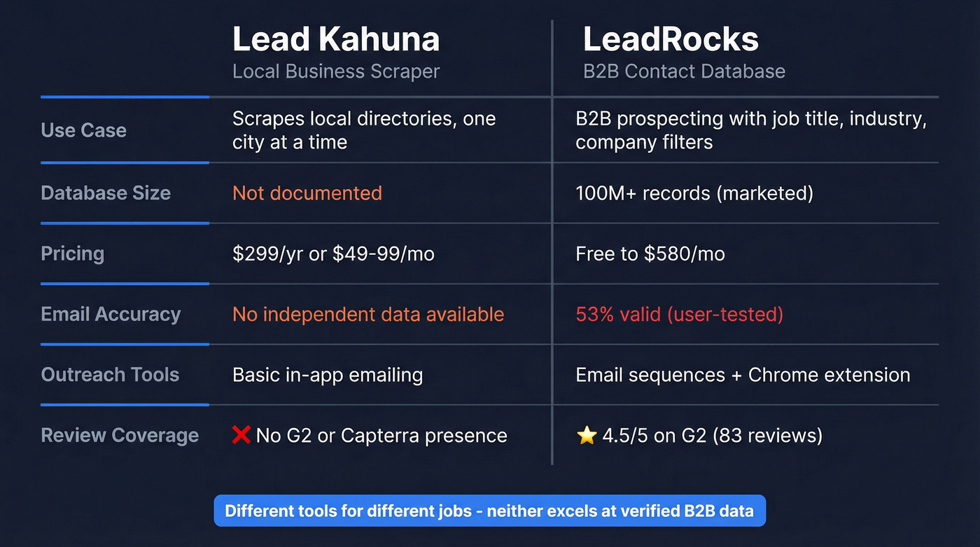Select the Email Accuracy row label
The image size is (980, 547).
pos(111,314)
